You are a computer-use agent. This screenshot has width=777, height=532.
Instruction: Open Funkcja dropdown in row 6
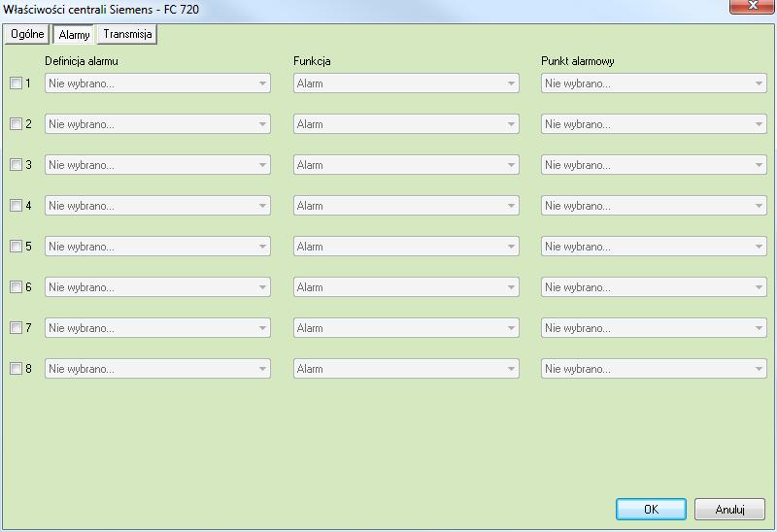(x=406, y=286)
